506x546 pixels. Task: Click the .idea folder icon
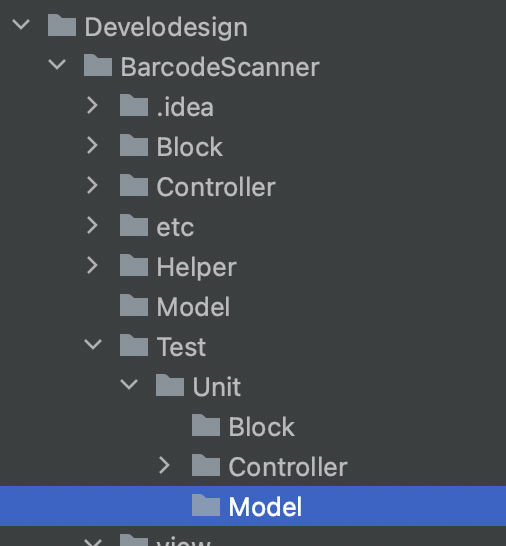click(x=134, y=105)
